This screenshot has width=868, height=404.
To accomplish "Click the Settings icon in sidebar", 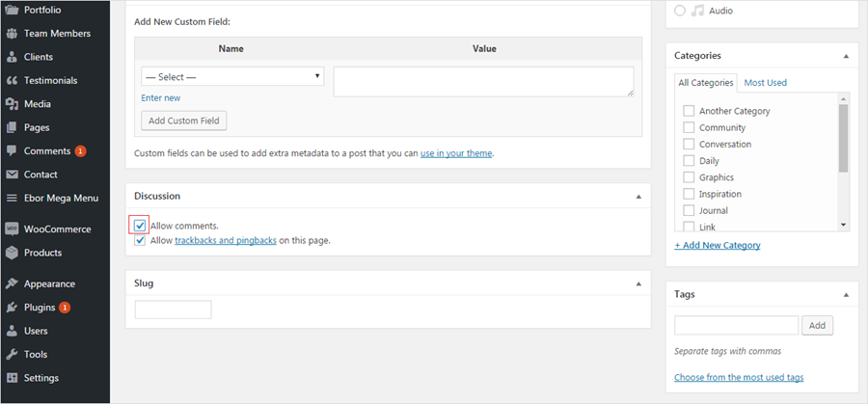I will point(11,379).
